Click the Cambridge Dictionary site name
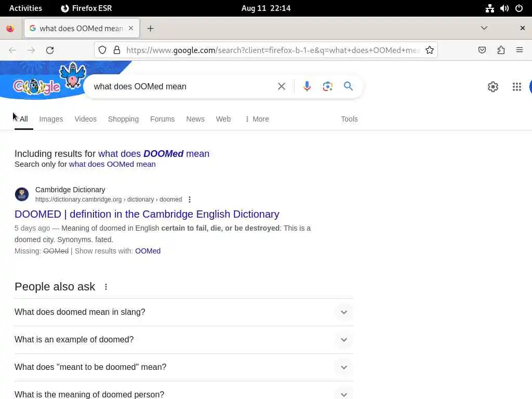The image size is (532, 399). pyautogui.click(x=70, y=190)
